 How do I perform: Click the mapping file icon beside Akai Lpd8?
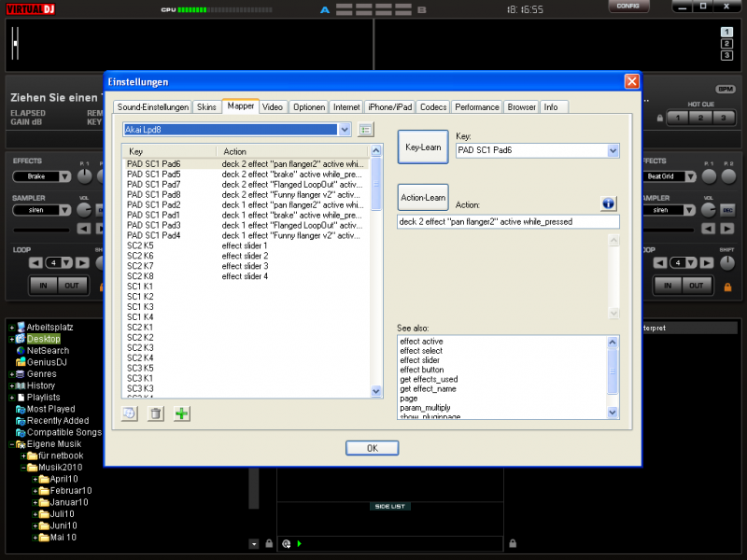(x=366, y=130)
